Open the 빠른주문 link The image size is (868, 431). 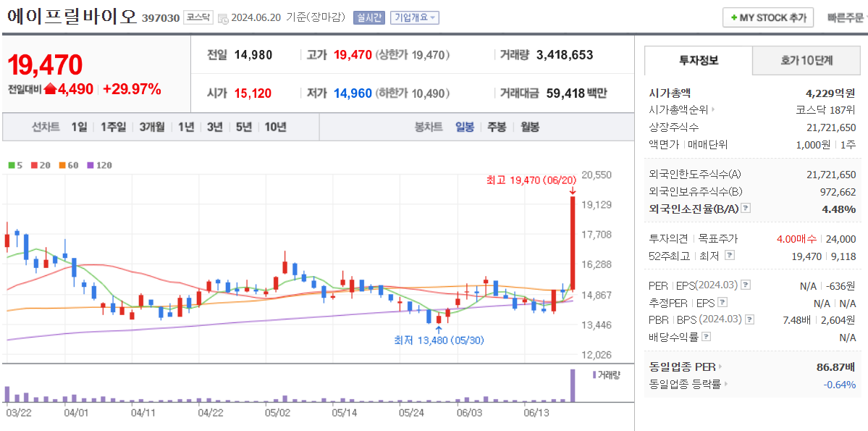846,17
